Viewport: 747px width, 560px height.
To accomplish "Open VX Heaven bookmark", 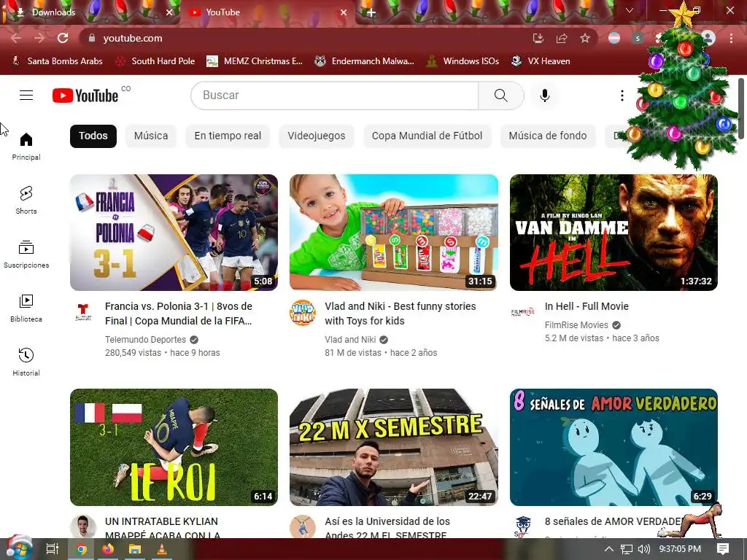I will [x=541, y=61].
